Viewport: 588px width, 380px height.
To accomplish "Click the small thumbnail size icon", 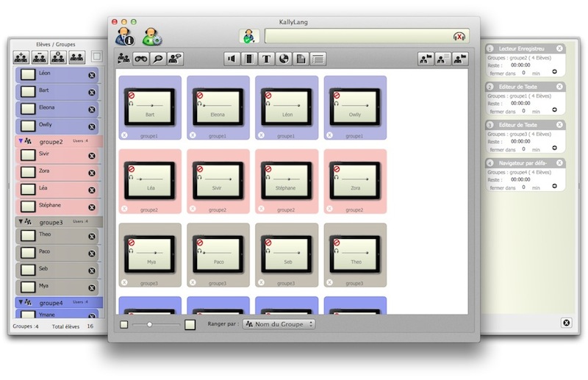I will click(x=123, y=324).
